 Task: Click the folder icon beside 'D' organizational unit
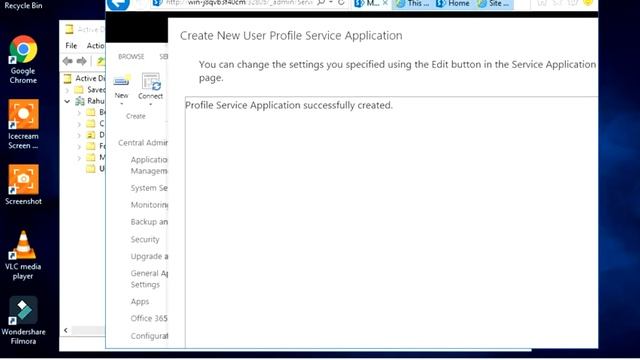[91, 135]
